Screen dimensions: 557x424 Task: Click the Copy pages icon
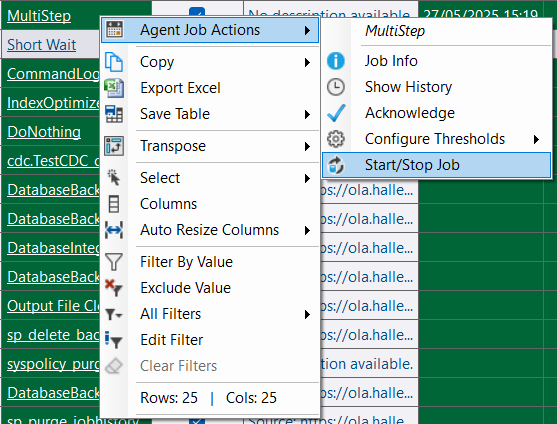pyautogui.click(x=114, y=62)
